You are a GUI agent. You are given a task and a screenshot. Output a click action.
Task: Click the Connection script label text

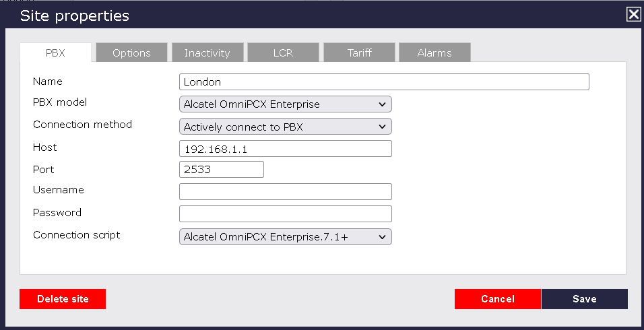click(77, 235)
